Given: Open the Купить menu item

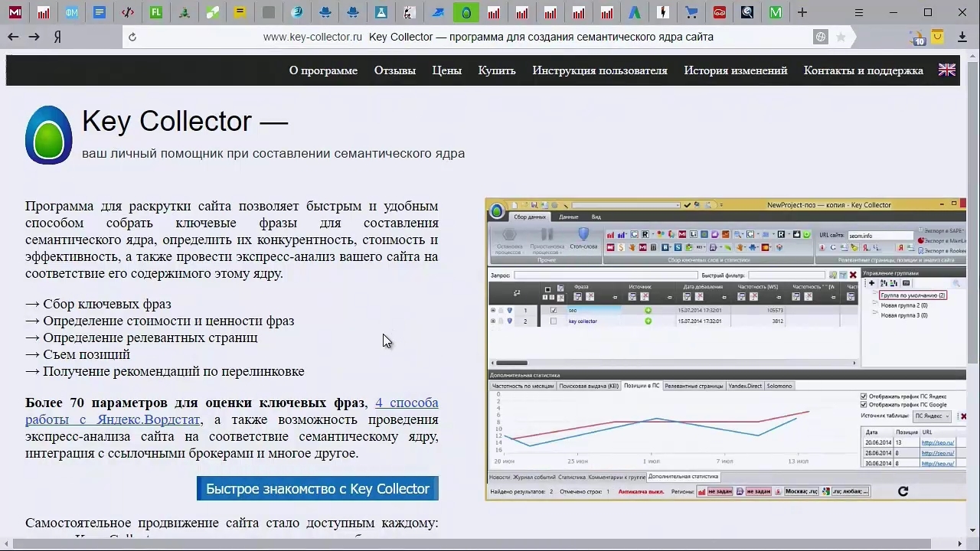Looking at the screenshot, I should (497, 70).
